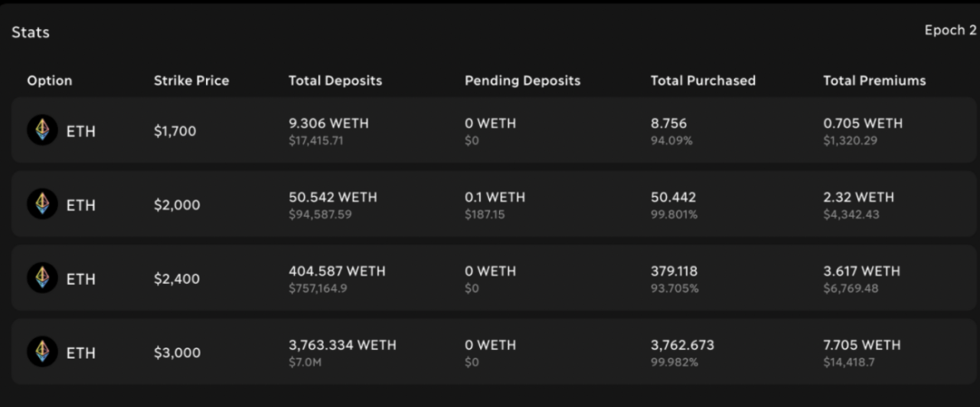Click the Strike Price column header
Viewport: 980px width, 407px height.
coord(191,81)
